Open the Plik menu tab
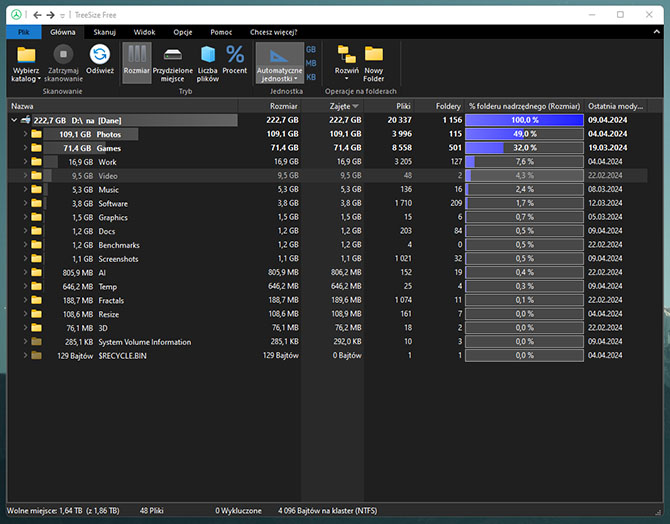The width and height of the screenshot is (670, 524). pyautogui.click(x=24, y=32)
